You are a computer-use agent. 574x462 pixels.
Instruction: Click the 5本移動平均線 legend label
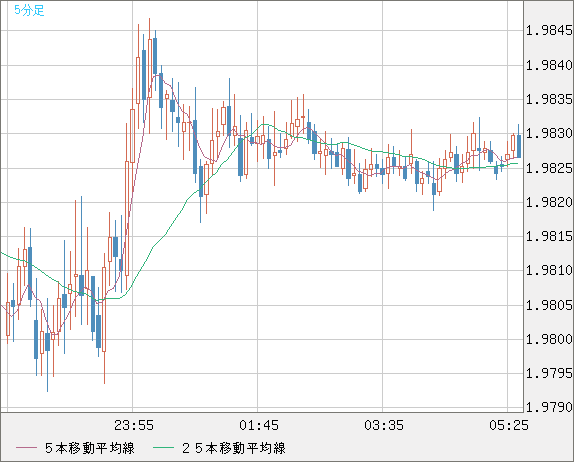(90, 448)
